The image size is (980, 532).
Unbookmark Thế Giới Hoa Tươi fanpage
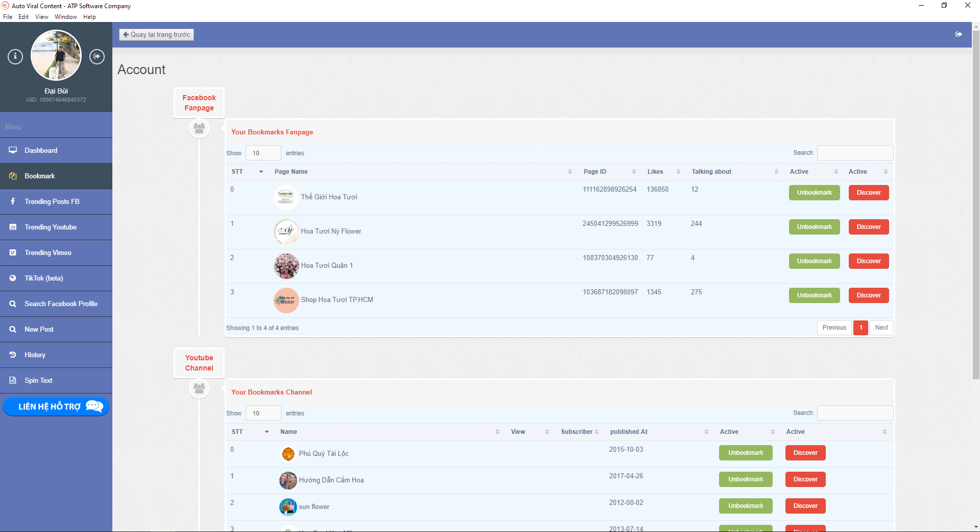pos(814,193)
